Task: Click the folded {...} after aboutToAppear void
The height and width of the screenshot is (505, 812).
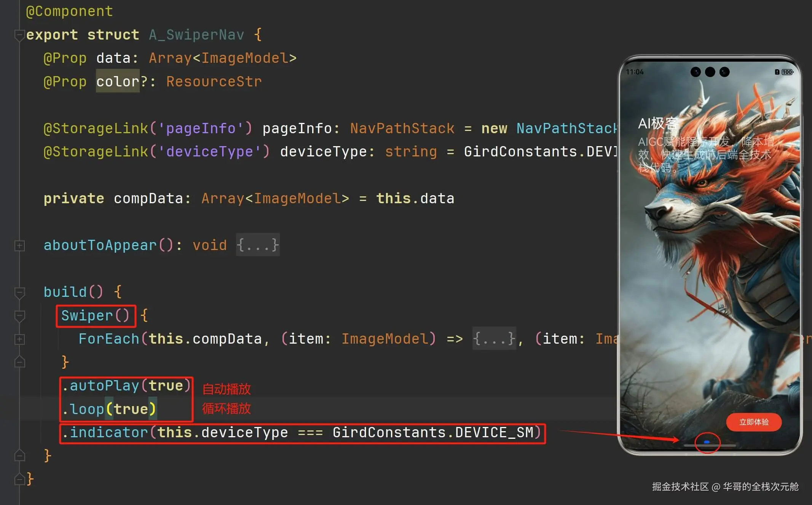Action: [258, 245]
